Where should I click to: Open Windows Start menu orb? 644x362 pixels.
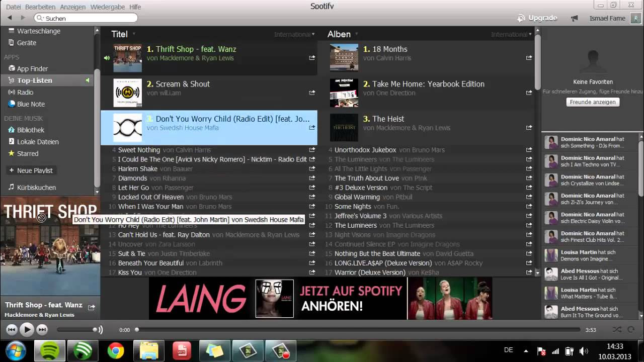[x=16, y=350]
